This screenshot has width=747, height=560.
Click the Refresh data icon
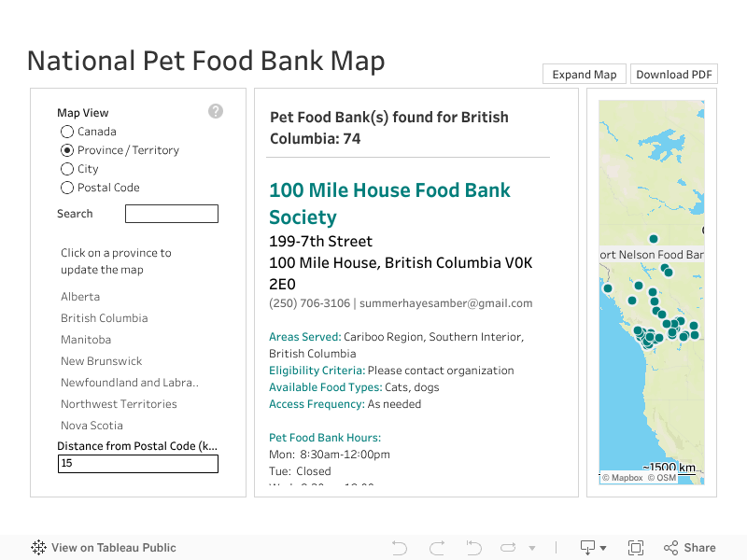(x=508, y=548)
